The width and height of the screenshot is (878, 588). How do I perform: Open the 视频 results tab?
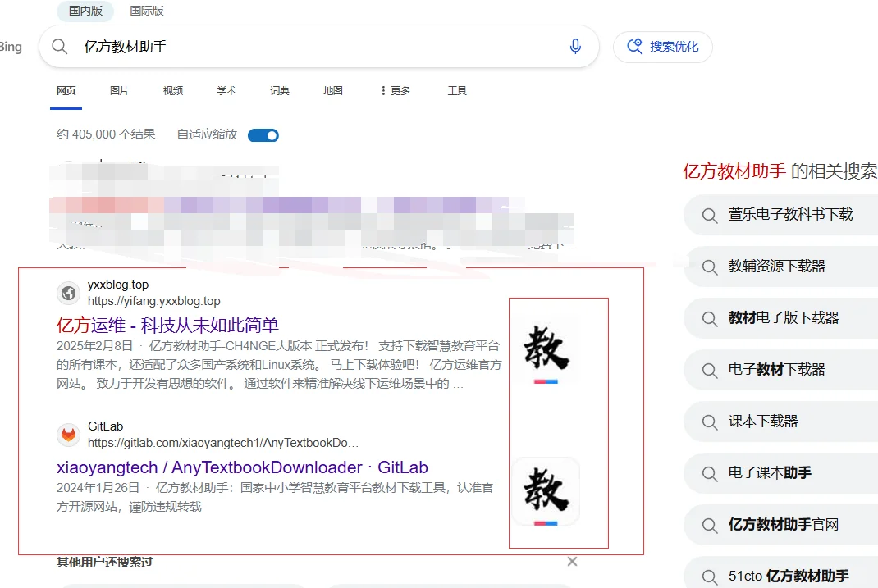[x=173, y=91]
